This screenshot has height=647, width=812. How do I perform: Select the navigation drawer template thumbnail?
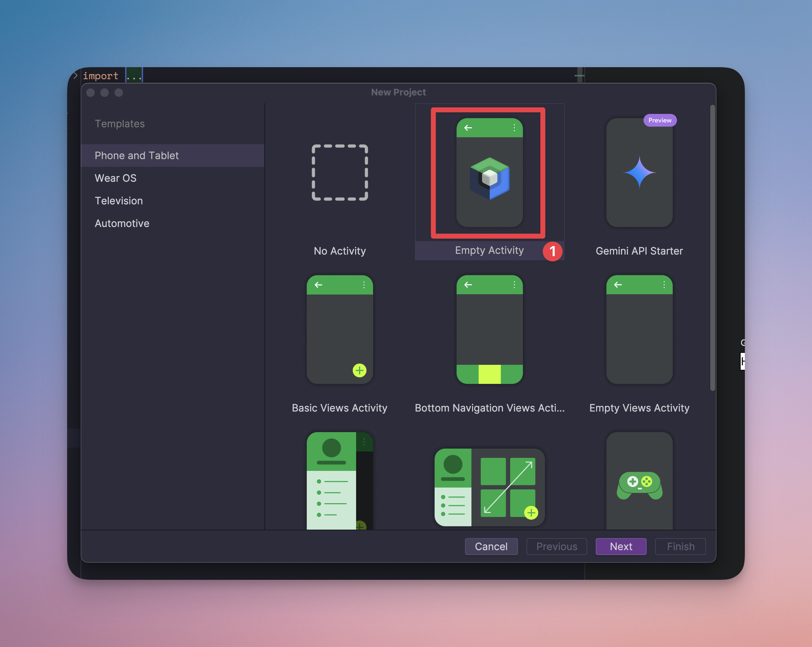coord(340,480)
